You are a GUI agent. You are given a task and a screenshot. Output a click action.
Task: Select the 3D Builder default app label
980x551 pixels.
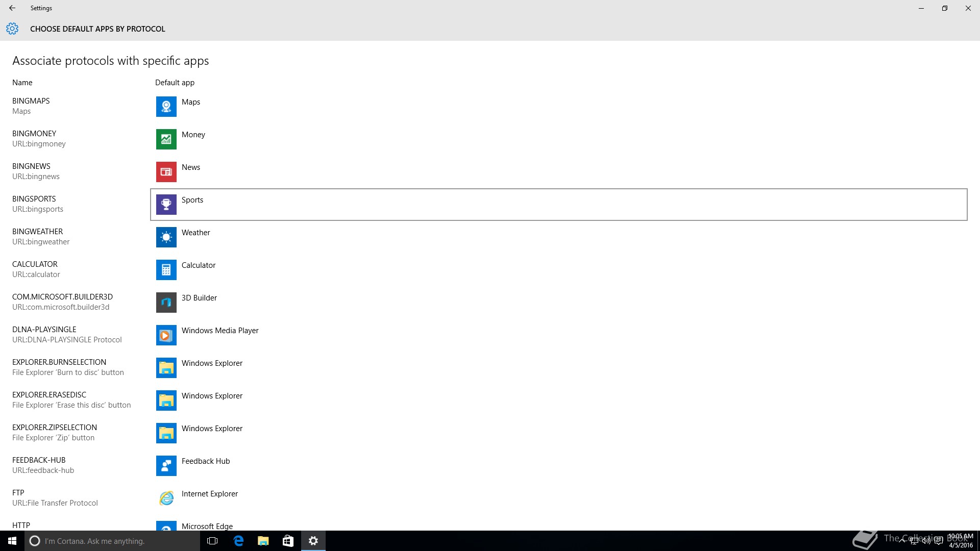pos(199,298)
